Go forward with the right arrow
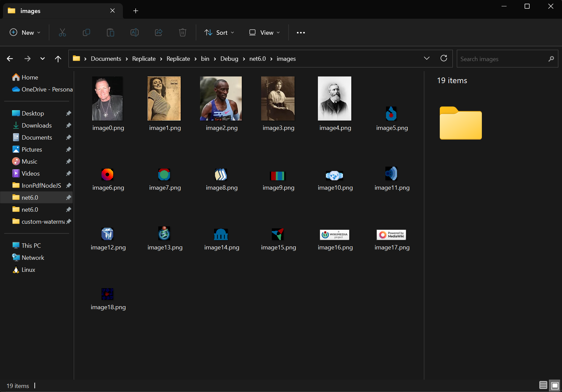This screenshot has width=562, height=392. (x=27, y=59)
